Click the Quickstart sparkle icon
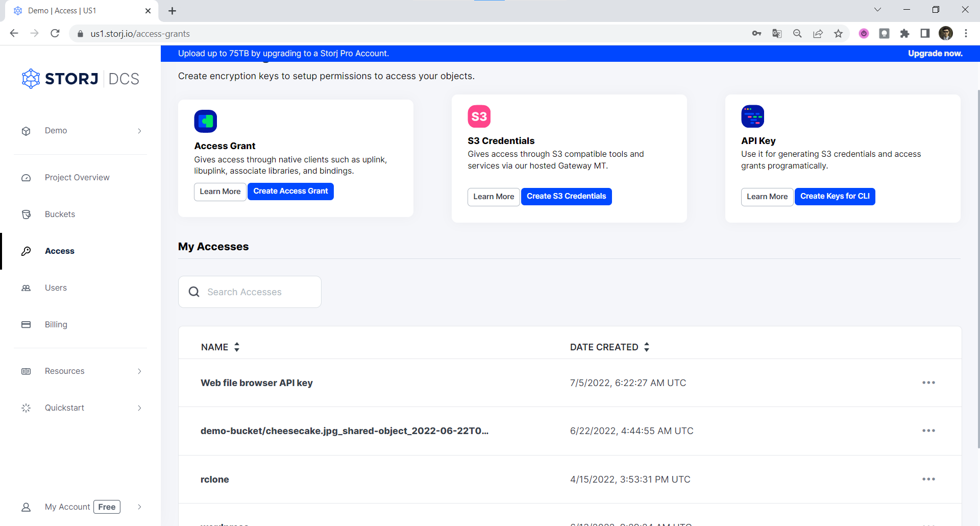Image resolution: width=980 pixels, height=526 pixels. pyautogui.click(x=26, y=408)
